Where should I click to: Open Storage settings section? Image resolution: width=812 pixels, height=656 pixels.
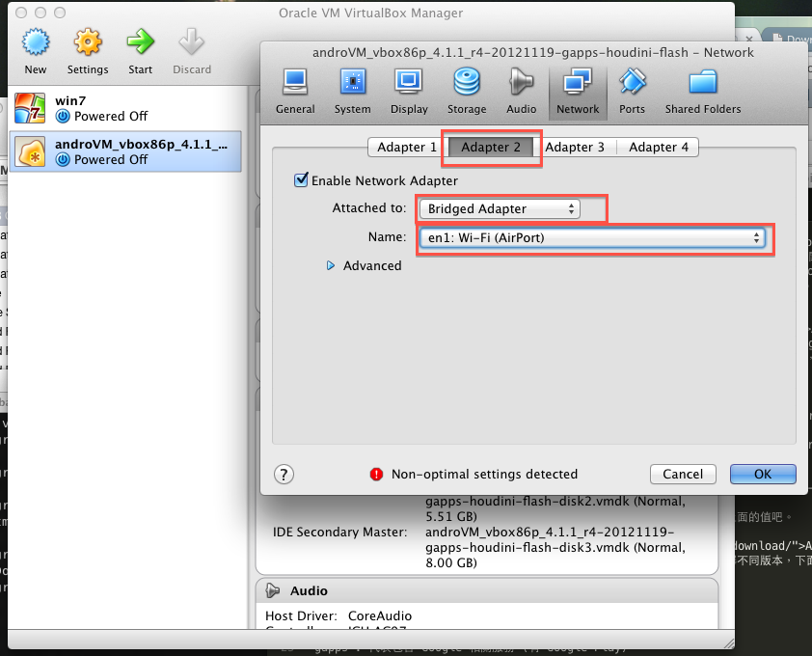467,91
